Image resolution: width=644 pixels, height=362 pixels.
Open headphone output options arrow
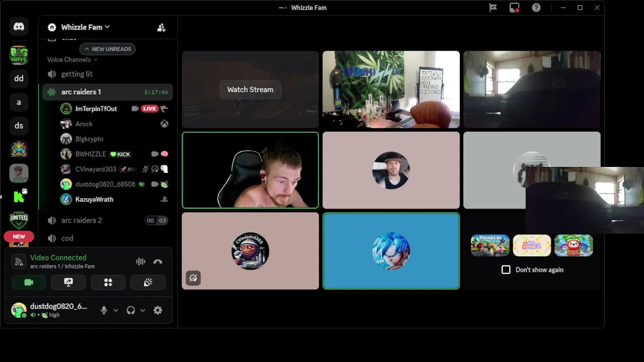142,310
